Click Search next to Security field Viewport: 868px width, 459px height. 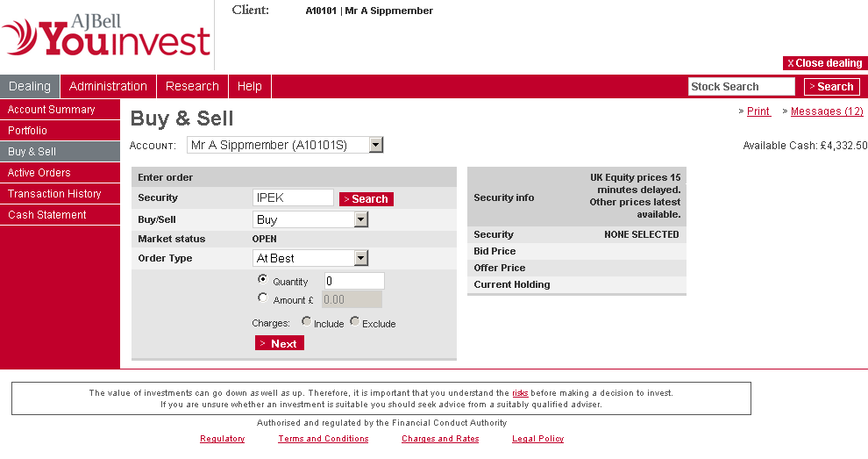pos(366,199)
